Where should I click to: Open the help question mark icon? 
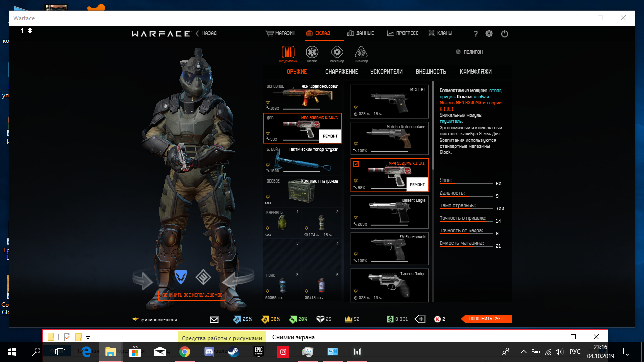(x=476, y=34)
